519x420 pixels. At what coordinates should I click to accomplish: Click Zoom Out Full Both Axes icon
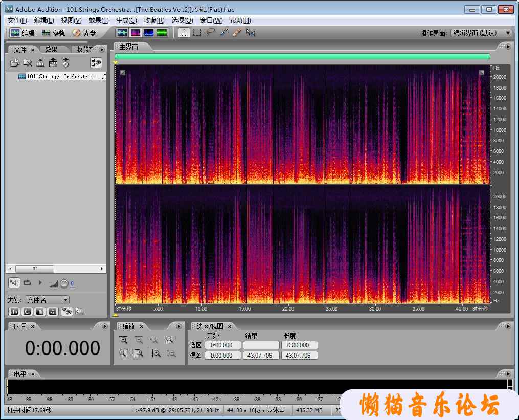tap(154, 340)
